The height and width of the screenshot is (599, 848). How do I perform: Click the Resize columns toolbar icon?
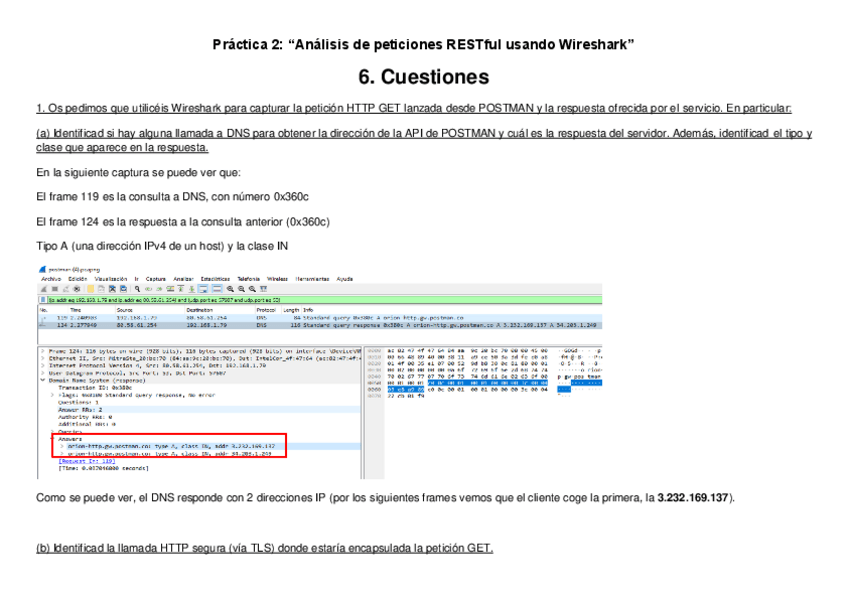pyautogui.click(x=263, y=289)
